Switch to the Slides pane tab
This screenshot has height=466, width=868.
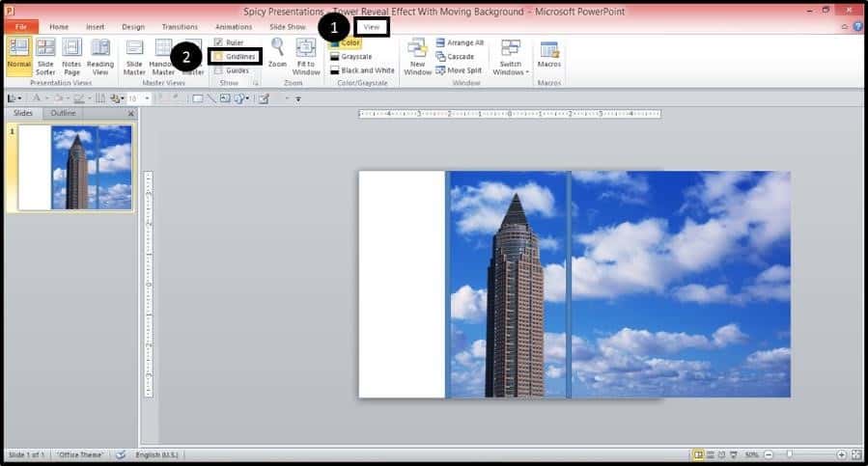[23, 113]
